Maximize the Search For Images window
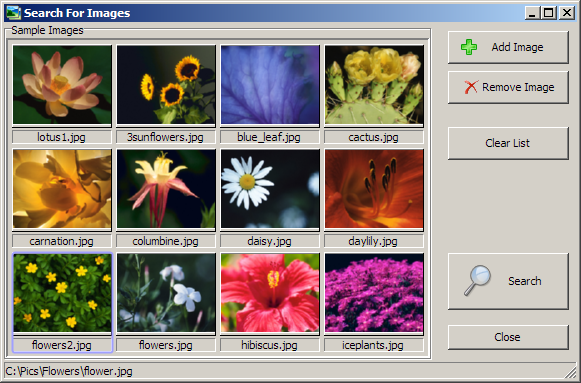581x383 pixels. click(549, 13)
